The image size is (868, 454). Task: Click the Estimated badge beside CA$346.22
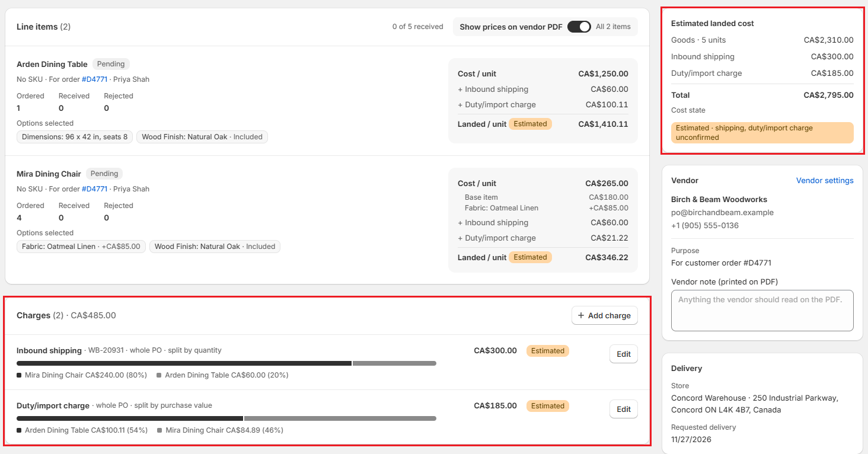pos(530,257)
